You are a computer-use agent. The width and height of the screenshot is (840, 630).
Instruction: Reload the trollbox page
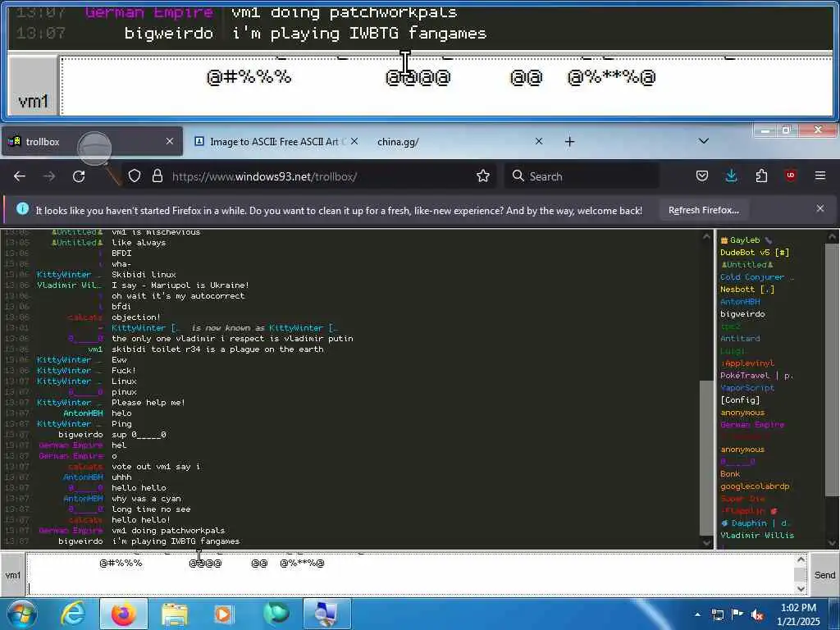tap(79, 176)
